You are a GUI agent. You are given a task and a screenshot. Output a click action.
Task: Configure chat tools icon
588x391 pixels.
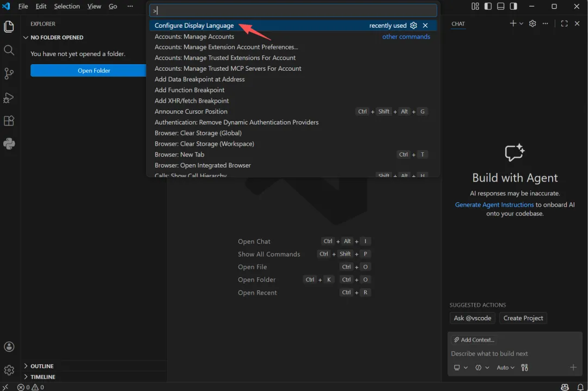point(525,368)
